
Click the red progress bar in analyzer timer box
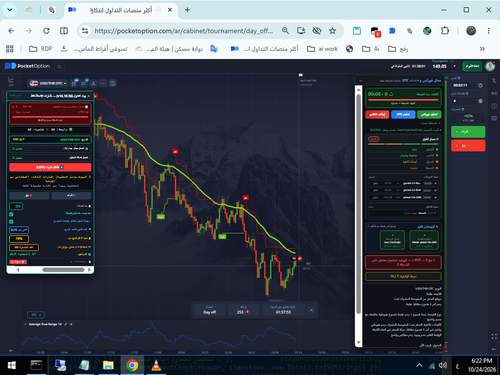point(403,99)
